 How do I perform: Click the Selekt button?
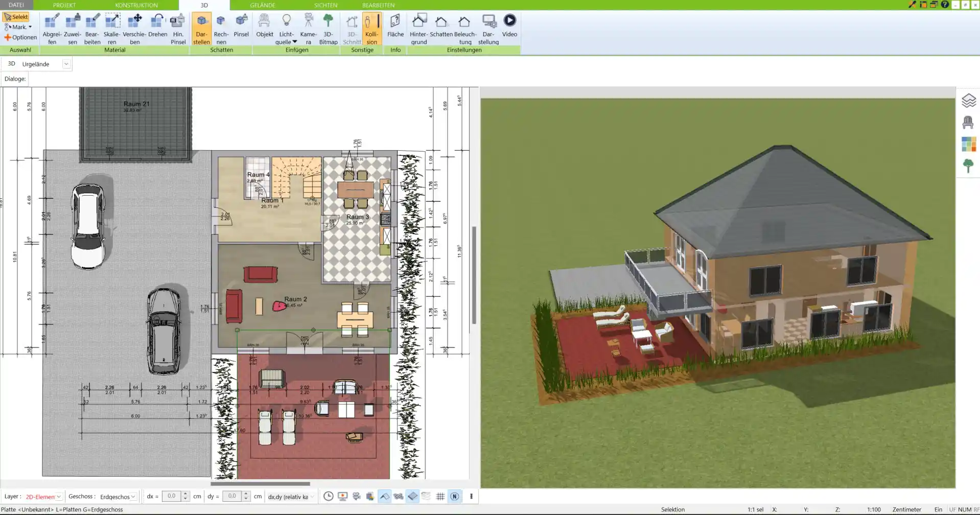16,17
